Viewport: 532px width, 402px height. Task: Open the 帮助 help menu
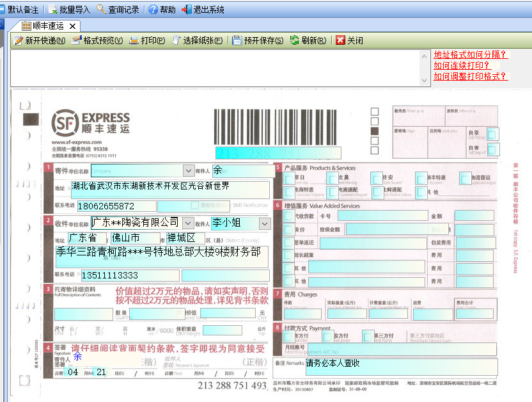click(x=162, y=10)
